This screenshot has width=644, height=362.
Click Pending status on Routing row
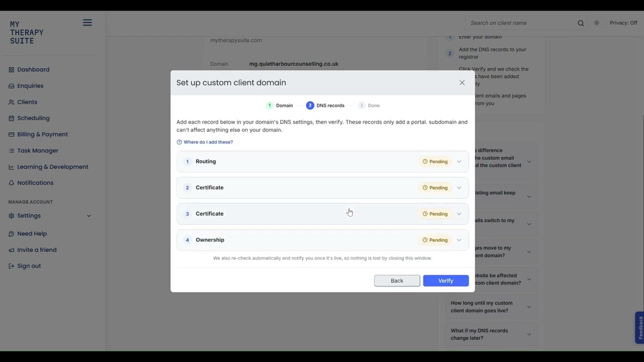click(x=435, y=161)
